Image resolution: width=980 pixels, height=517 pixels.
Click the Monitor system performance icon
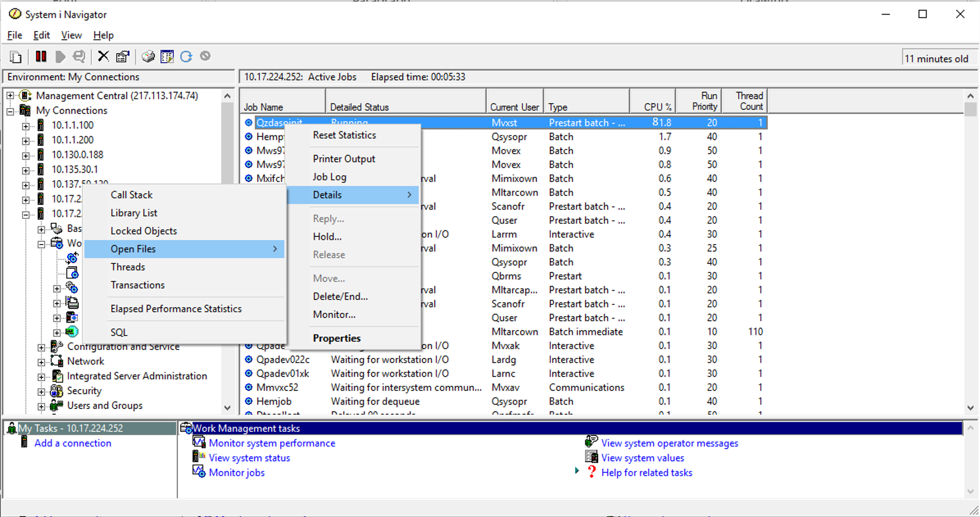click(199, 443)
